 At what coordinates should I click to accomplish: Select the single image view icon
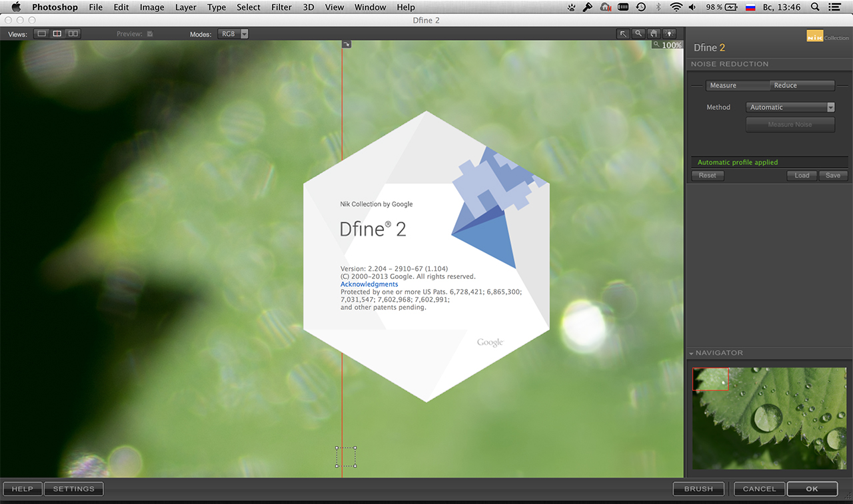(42, 33)
